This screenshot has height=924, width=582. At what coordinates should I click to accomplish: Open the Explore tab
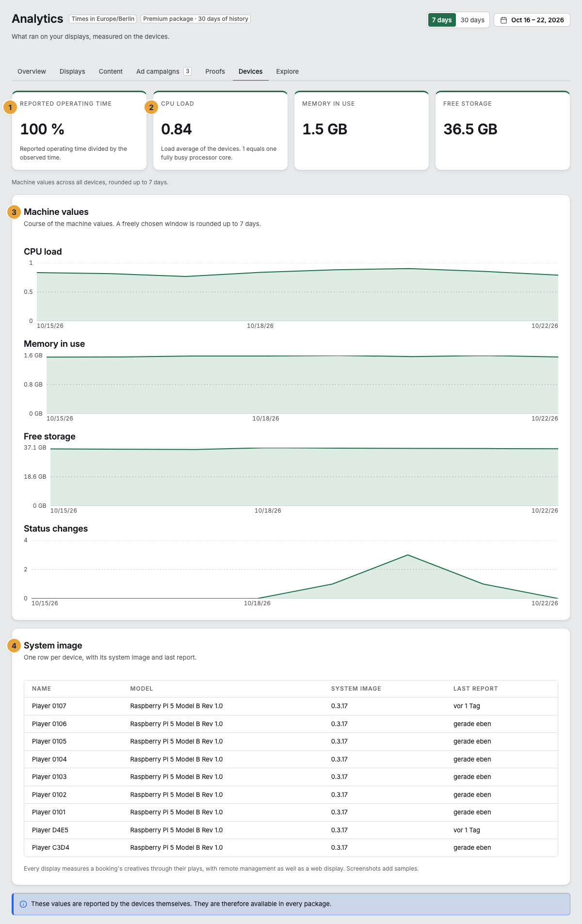(288, 71)
